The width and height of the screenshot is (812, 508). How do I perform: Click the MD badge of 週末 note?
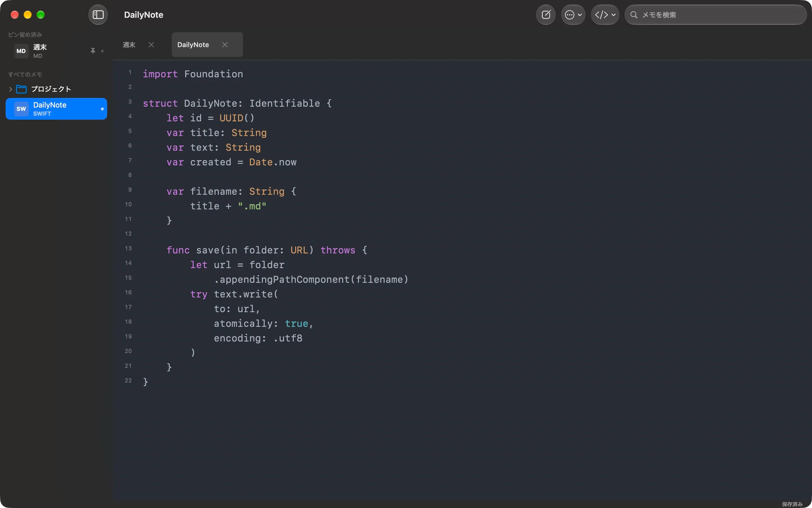click(21, 51)
